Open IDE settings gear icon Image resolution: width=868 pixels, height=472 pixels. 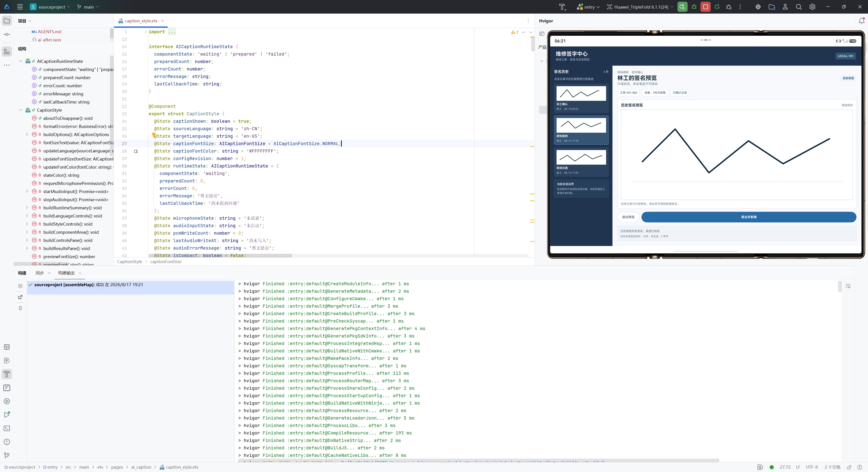pos(812,7)
